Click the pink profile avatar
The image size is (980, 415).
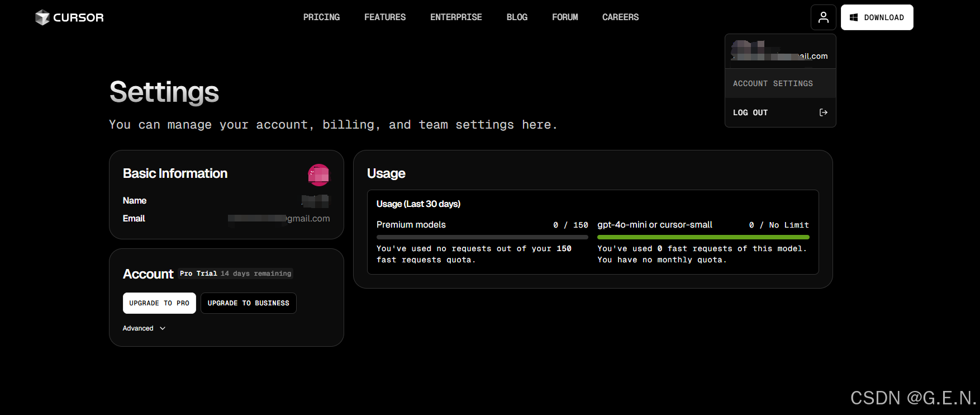click(318, 175)
